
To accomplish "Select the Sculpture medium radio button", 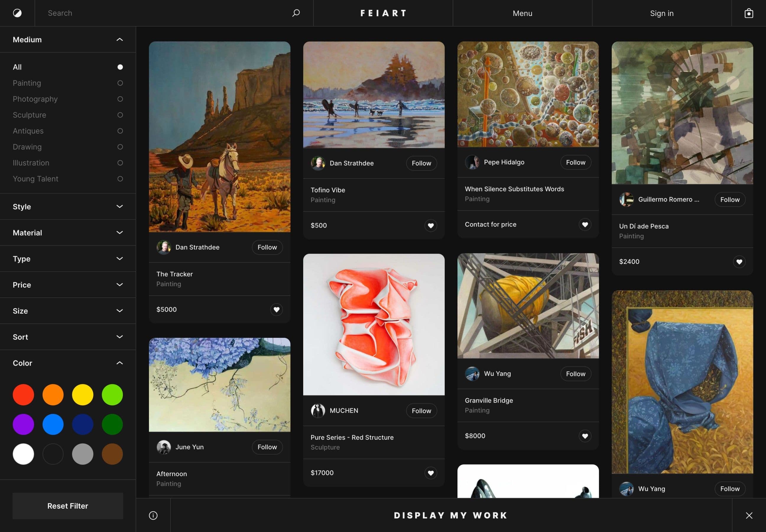I will click(120, 115).
